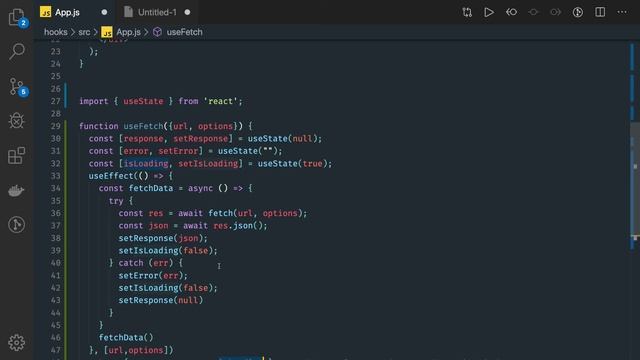This screenshot has height=360, width=640.
Task: Open the Manage settings gear
Action: pos(17,342)
